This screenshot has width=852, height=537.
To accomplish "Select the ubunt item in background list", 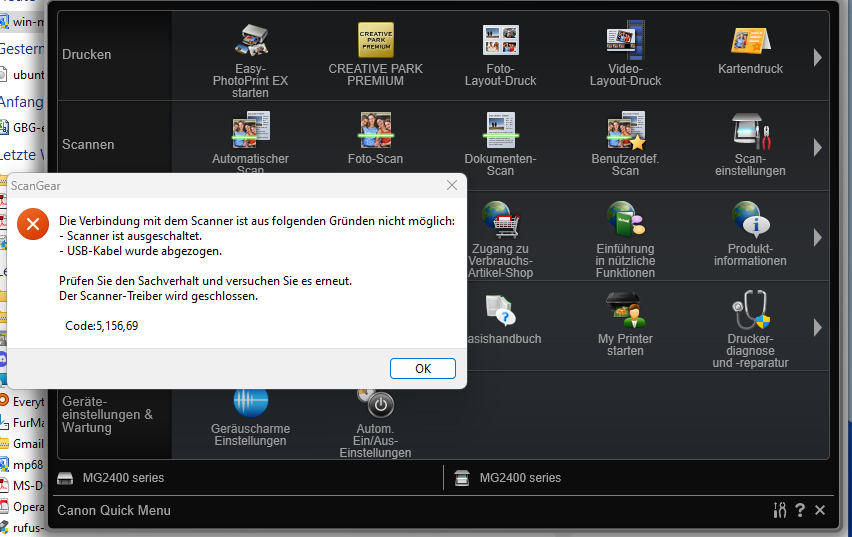I will click(22, 74).
